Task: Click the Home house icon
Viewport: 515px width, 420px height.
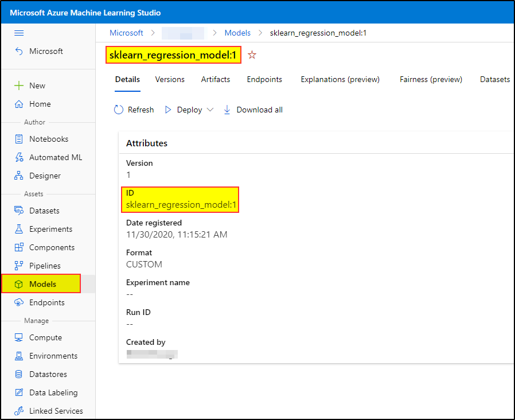Action: (x=19, y=104)
